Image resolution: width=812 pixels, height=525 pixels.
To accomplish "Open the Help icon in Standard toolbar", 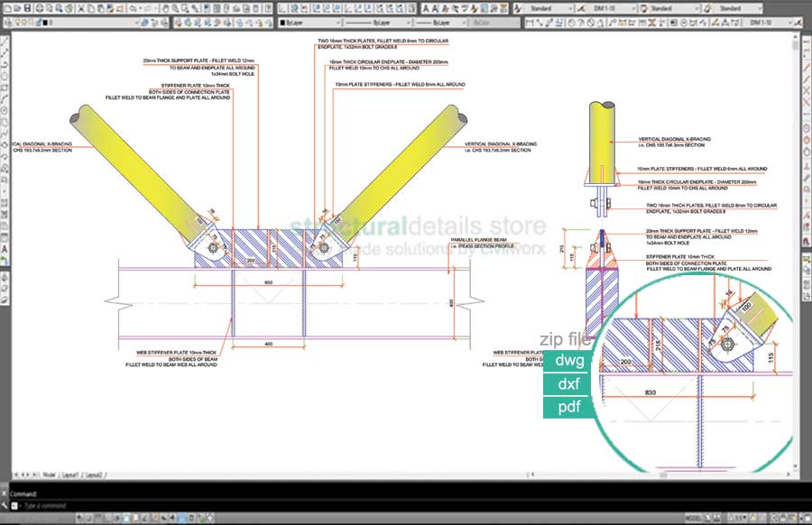I will click(x=268, y=8).
